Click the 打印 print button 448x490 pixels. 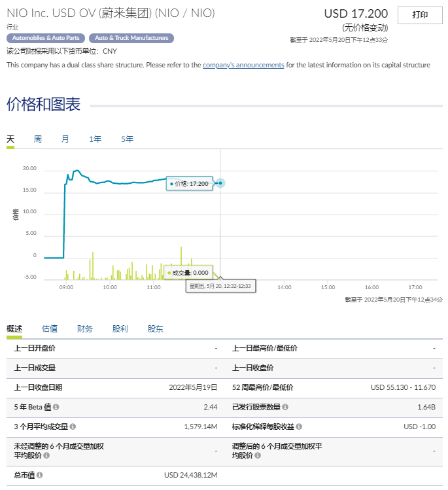(x=420, y=15)
